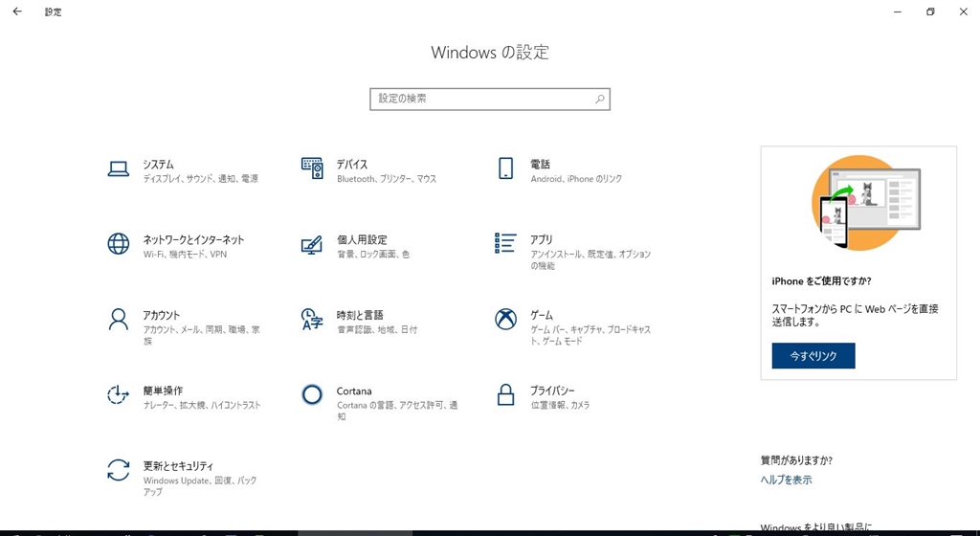Click the search magnifier icon

[599, 99]
